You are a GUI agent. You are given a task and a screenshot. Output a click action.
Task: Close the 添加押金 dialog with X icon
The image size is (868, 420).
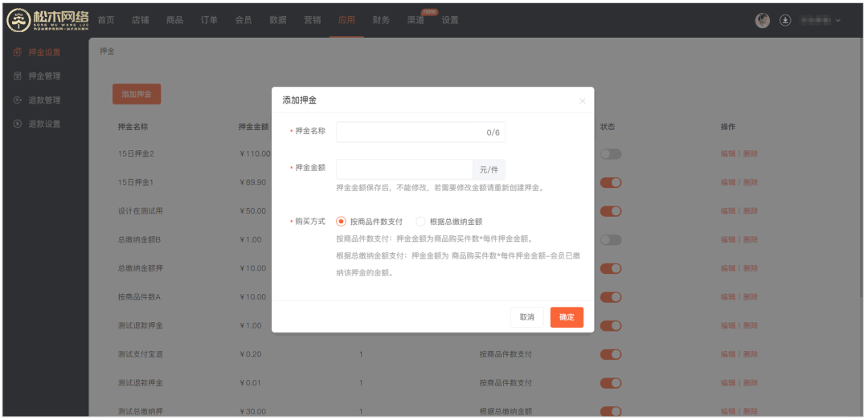[x=582, y=100]
